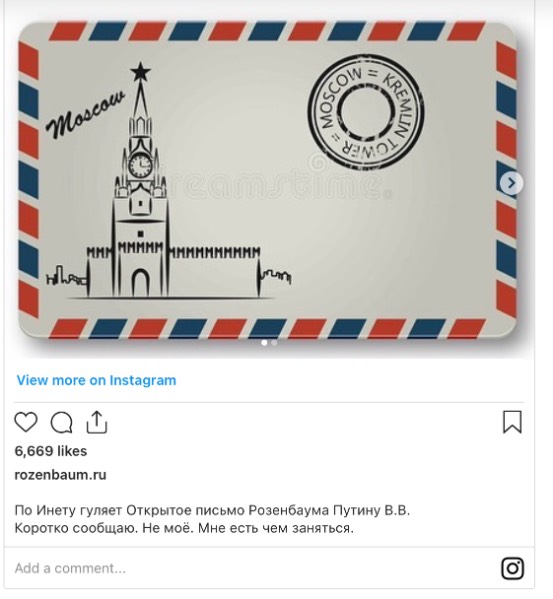
Task: Select the first carousel indicator dot
Action: (x=264, y=343)
